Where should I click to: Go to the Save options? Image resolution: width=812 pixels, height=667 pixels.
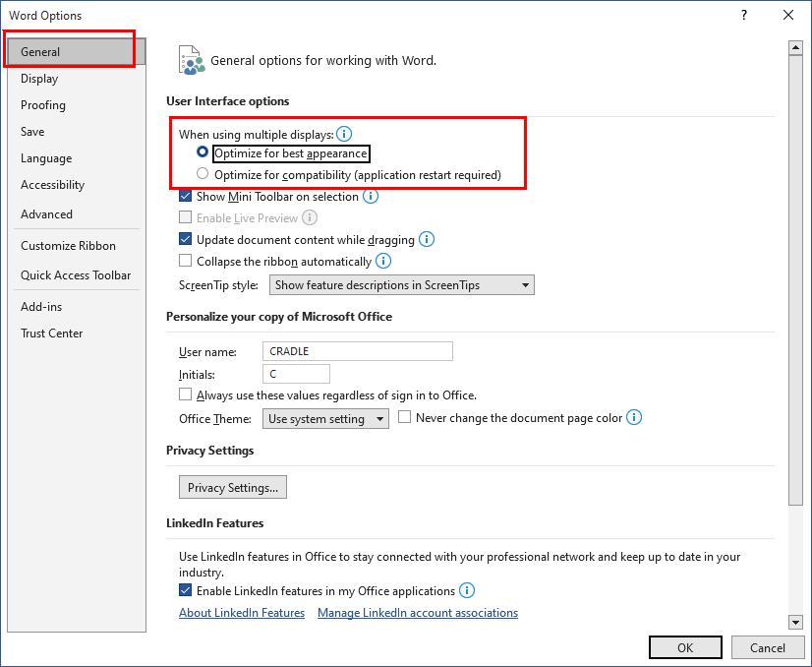77,132
